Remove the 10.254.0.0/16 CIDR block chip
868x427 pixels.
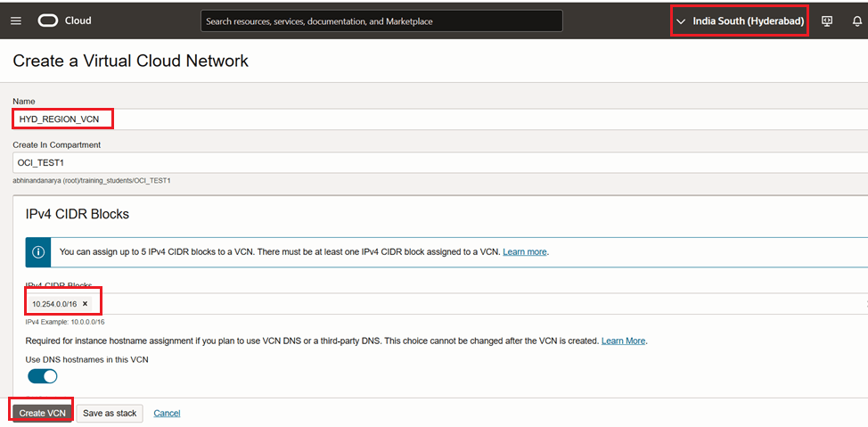[85, 304]
